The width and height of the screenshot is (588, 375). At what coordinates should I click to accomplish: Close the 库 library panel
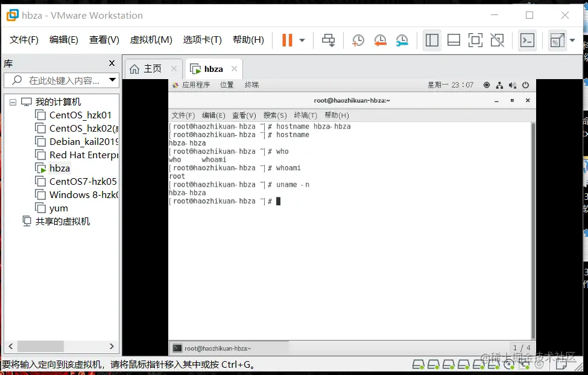[x=112, y=63]
